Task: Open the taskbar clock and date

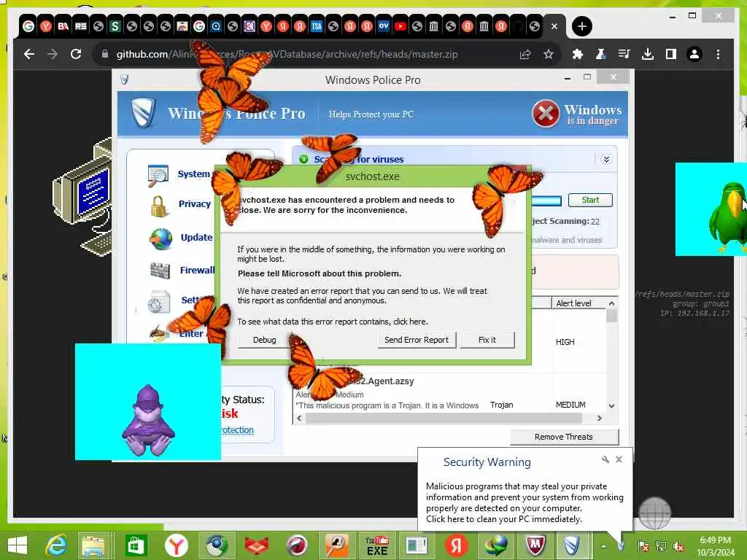Action: coord(715,546)
